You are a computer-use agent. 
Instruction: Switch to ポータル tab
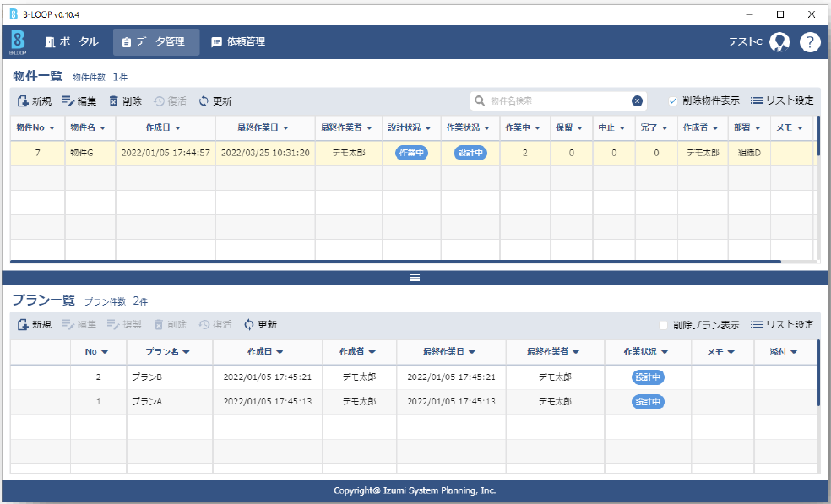tap(72, 41)
